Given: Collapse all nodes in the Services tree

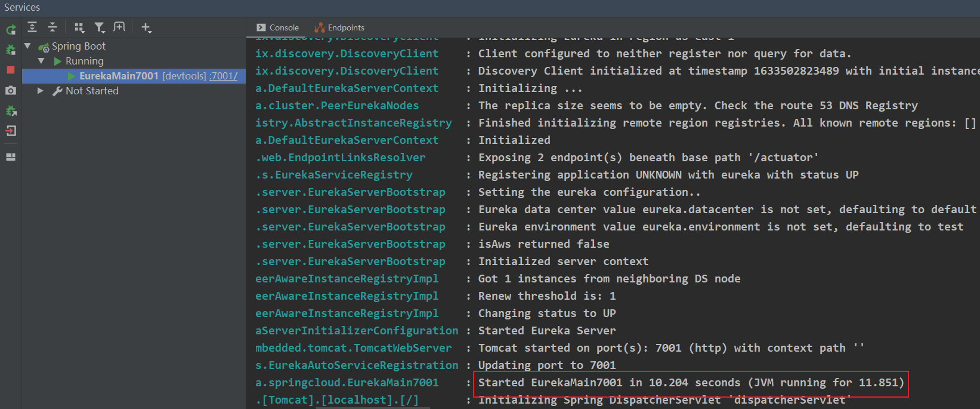Looking at the screenshot, I should pyautogui.click(x=52, y=27).
